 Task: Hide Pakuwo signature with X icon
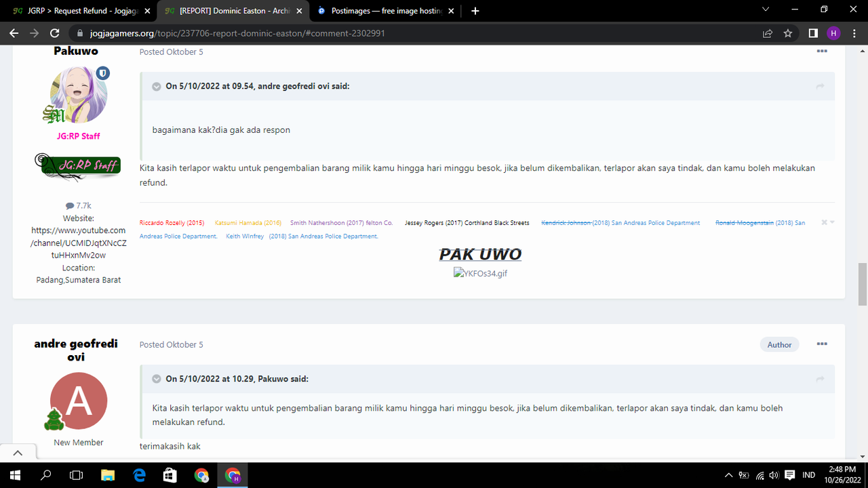click(824, 222)
